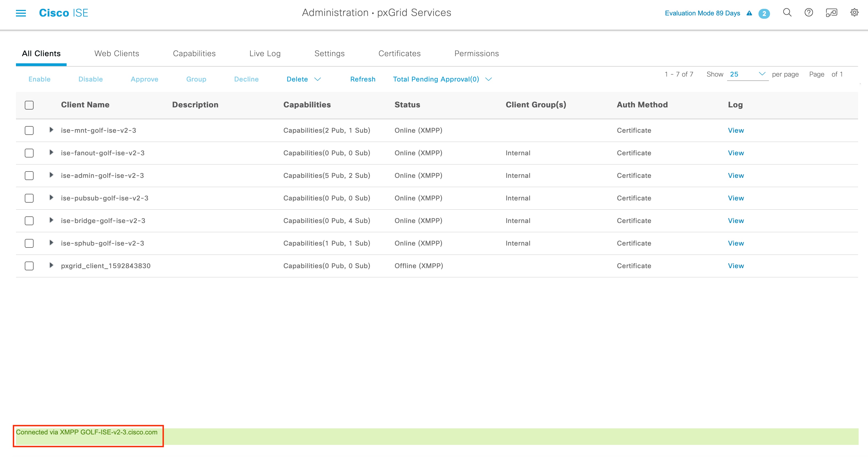Check the ise-fanout-golf-ise-v2-3 row checkbox
The height and width of the screenshot is (457, 868).
(x=29, y=153)
